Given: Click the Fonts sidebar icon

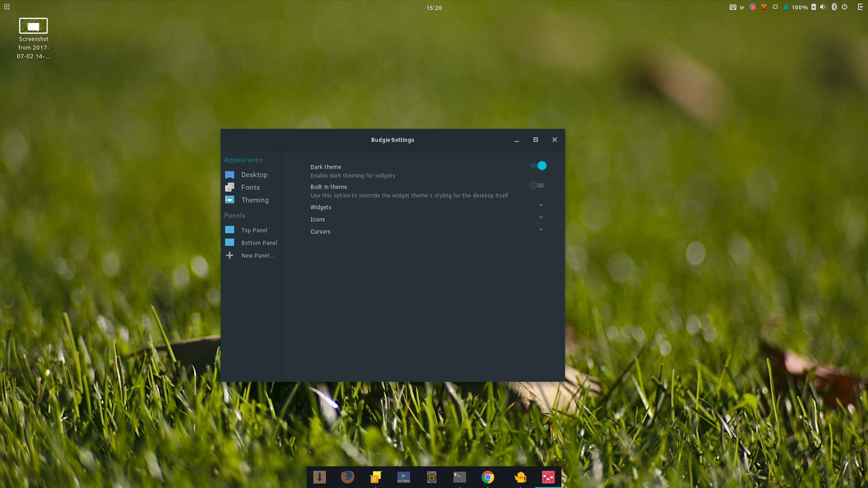Looking at the screenshot, I should (x=230, y=188).
